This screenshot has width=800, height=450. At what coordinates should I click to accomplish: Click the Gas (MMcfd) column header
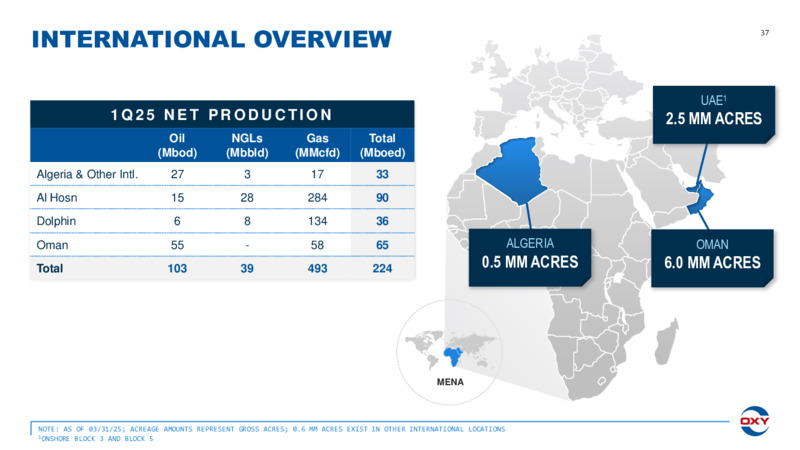[x=317, y=145]
